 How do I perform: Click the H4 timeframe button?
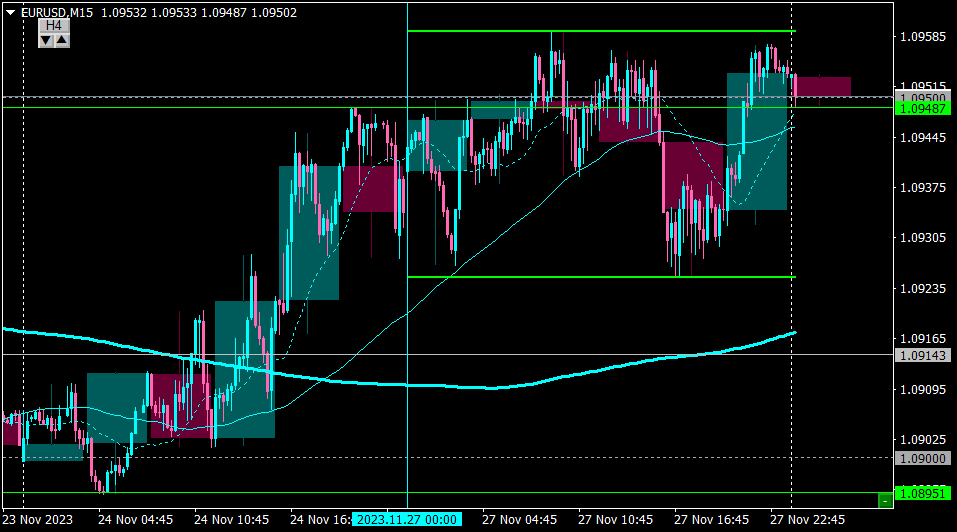tap(54, 26)
